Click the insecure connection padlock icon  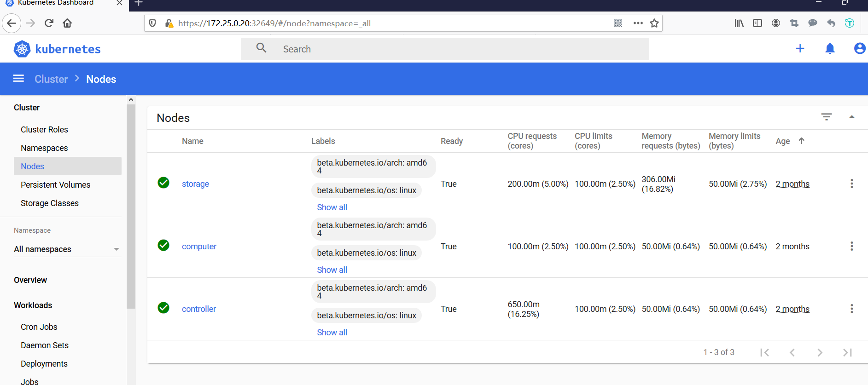point(169,23)
